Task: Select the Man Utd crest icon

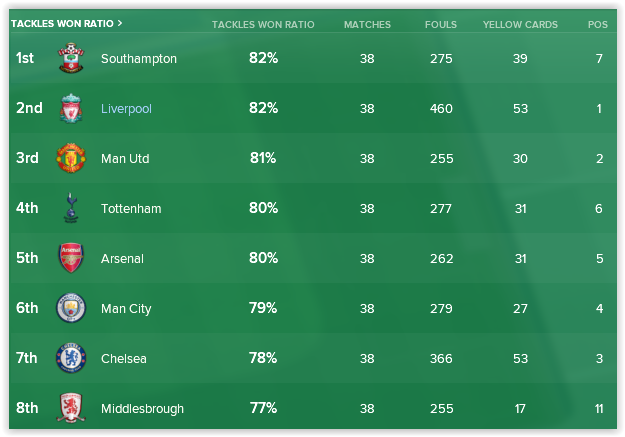Action: click(x=70, y=159)
